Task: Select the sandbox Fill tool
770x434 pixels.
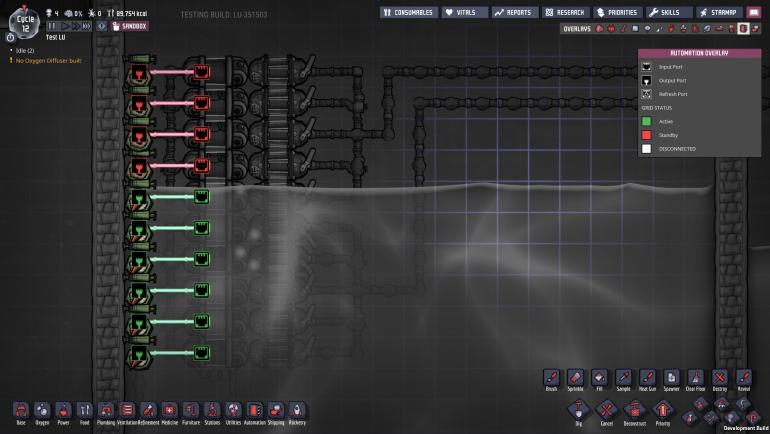Action: click(599, 378)
